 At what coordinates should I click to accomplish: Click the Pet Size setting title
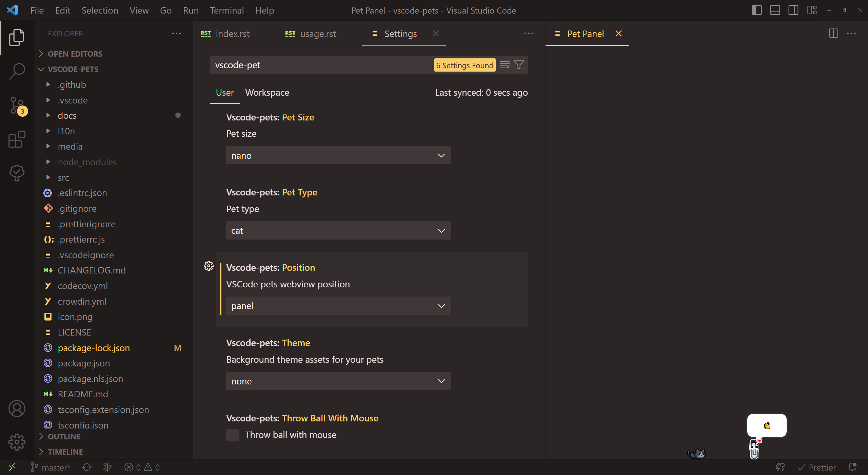click(x=270, y=117)
